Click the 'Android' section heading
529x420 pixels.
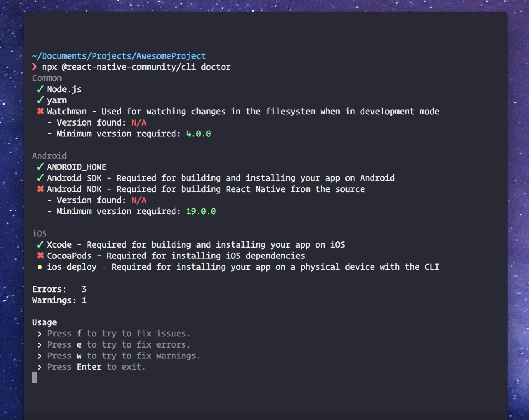[x=49, y=156]
